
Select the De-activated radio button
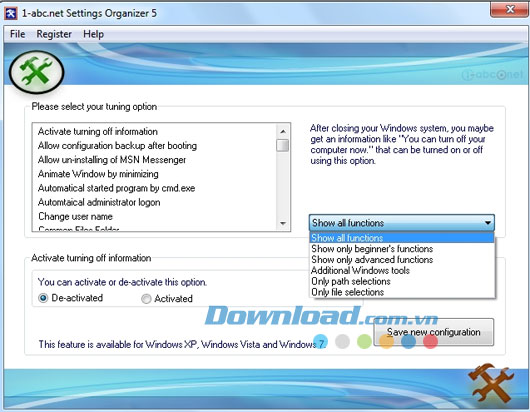(43, 298)
